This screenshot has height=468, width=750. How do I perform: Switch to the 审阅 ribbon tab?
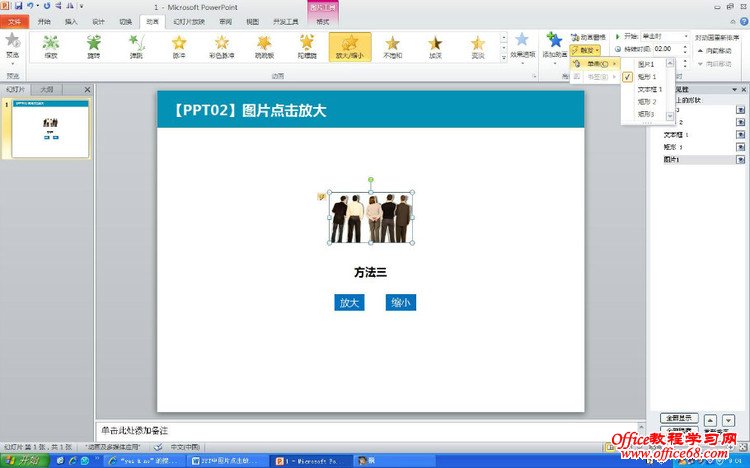[225, 22]
